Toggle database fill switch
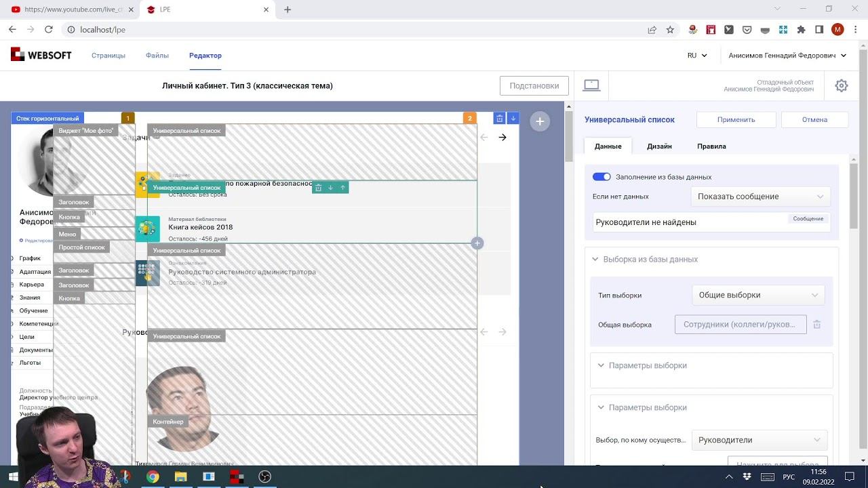 601,177
